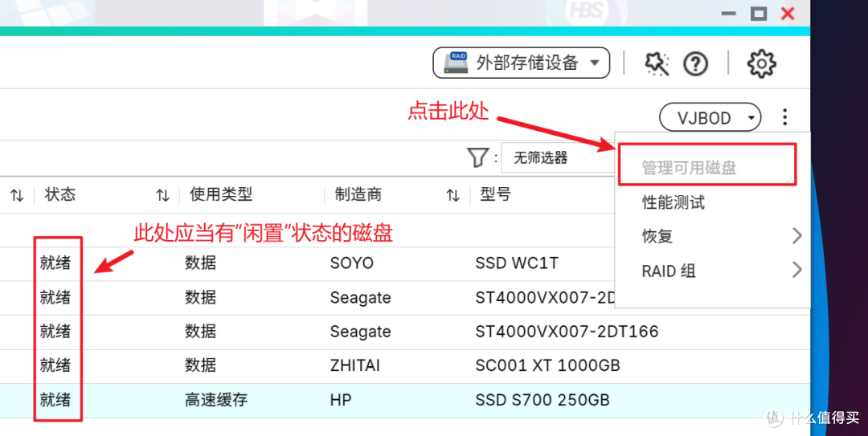Select the SSD S700 250GB model cell

[542, 400]
